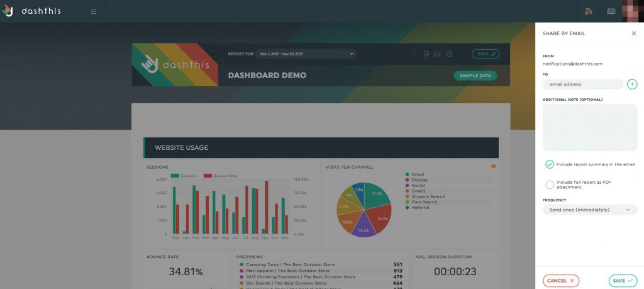
Task: Select Referral in the pie chart legend
Action: 417,208
